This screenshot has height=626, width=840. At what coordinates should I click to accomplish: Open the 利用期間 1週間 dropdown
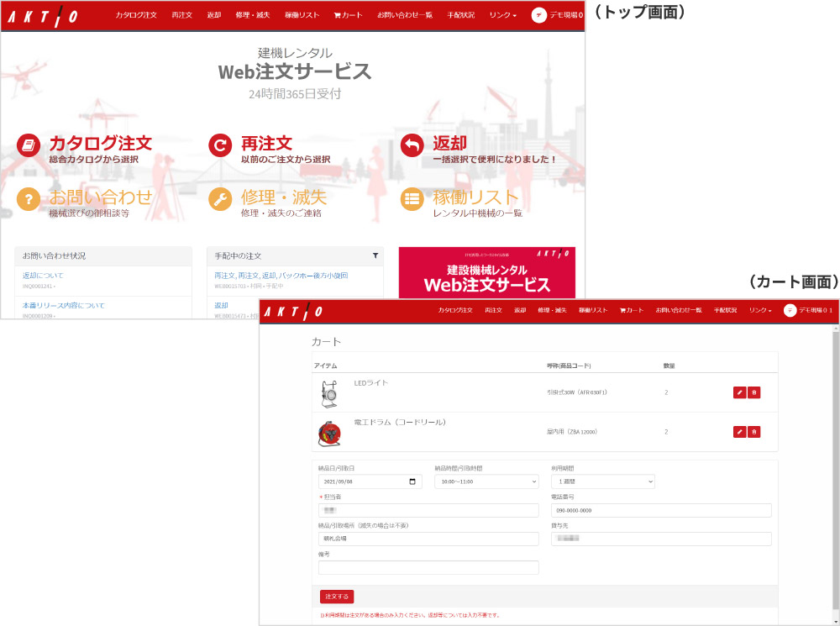[602, 481]
